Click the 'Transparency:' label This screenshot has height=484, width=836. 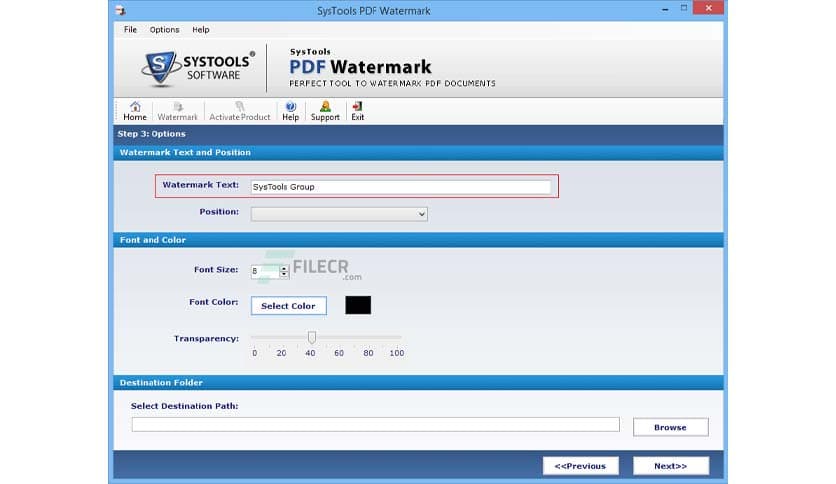(206, 338)
